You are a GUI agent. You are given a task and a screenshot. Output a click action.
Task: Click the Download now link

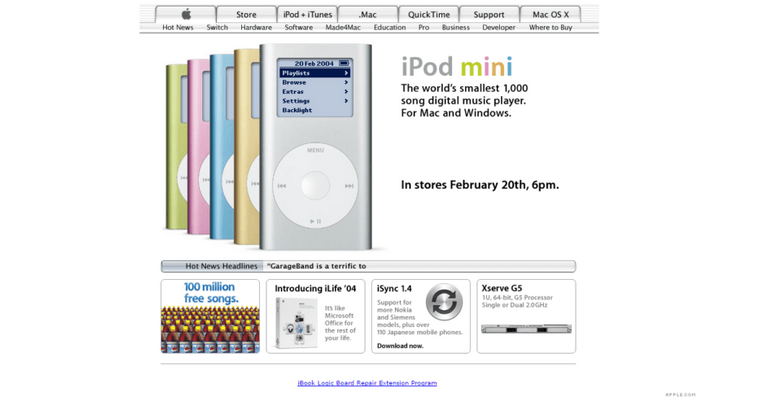click(x=400, y=346)
